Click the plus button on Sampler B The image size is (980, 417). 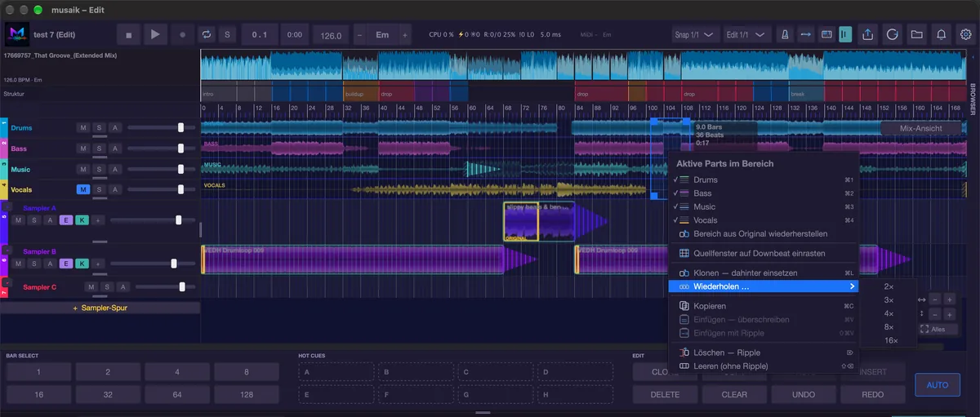point(97,264)
